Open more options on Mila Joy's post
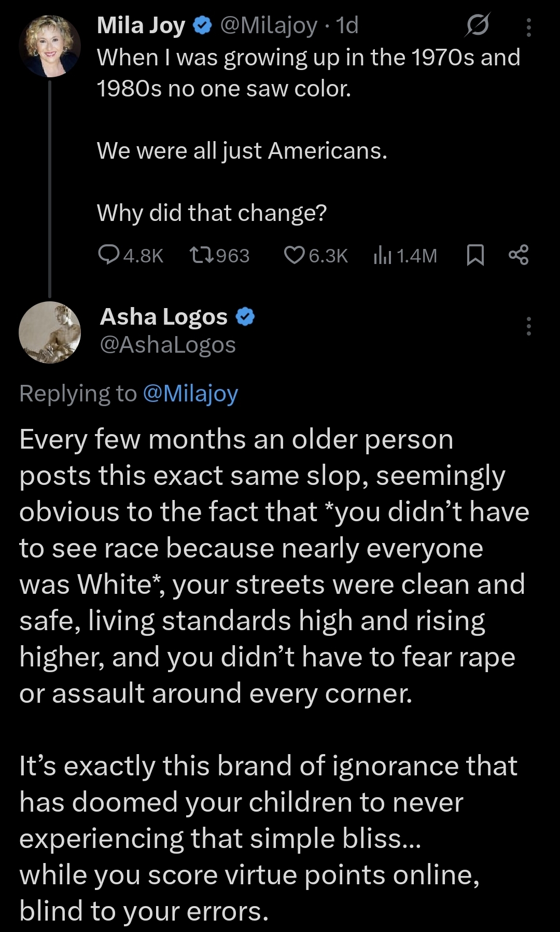This screenshot has height=932, width=560. tap(528, 27)
